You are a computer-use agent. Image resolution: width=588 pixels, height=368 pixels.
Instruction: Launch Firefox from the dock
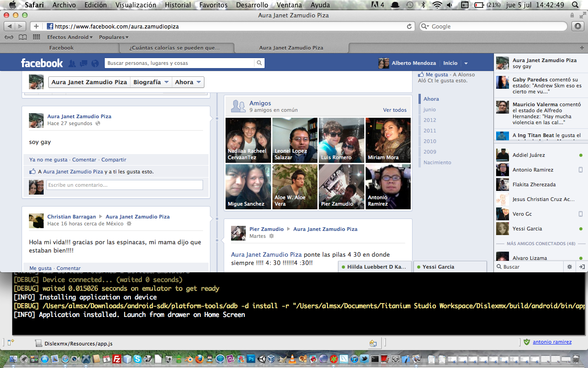200,359
